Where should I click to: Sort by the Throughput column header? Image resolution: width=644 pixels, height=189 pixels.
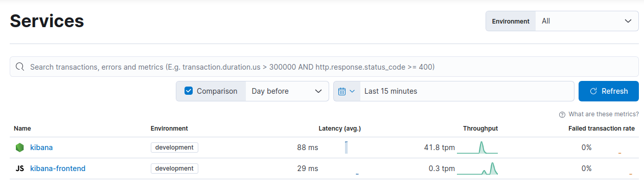480,129
